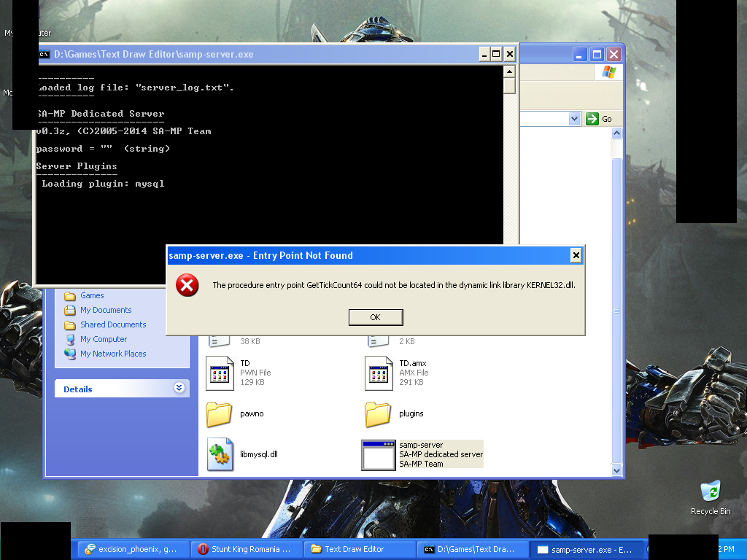
Task: Open My Network Places link
Action: pos(113,354)
